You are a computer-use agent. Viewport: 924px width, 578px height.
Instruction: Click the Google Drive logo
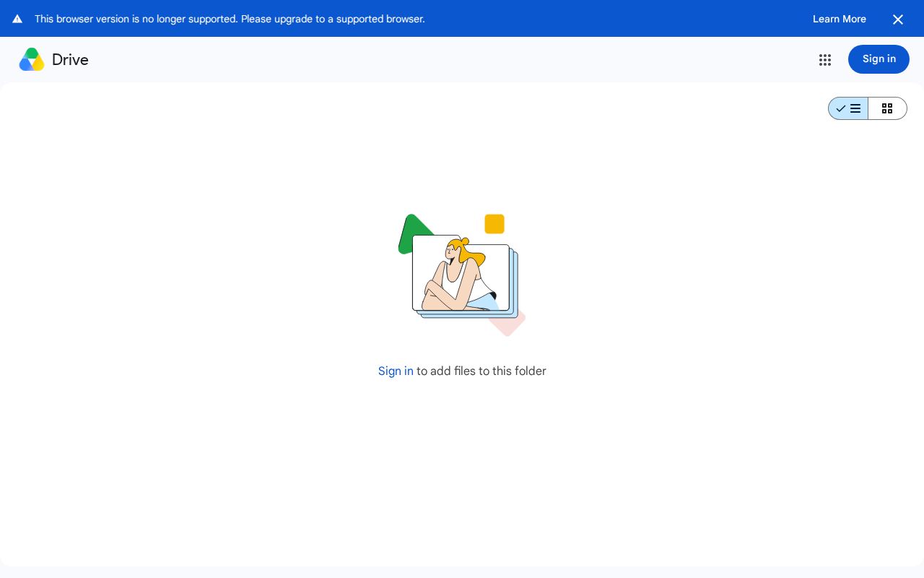coord(32,59)
